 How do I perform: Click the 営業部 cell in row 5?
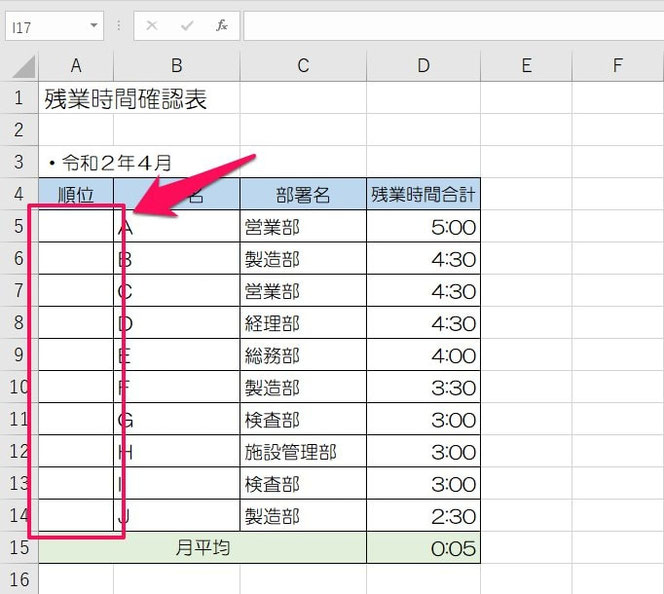[x=303, y=227]
